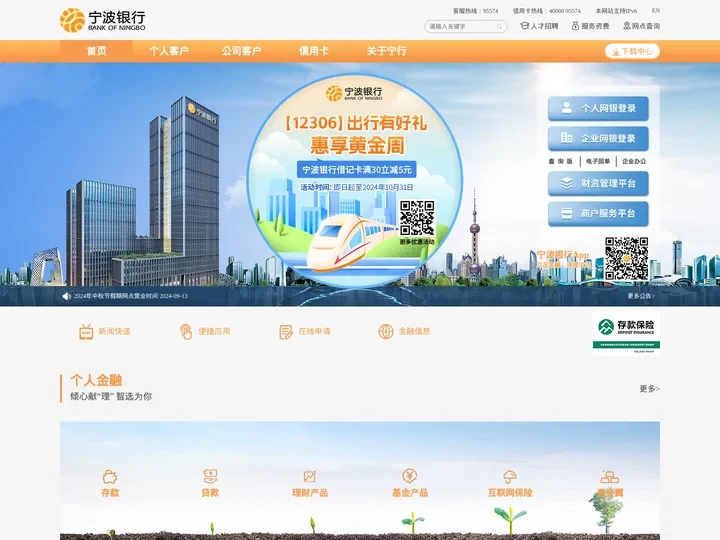720x540 pixels.
Task: Open the 存款保险 deposit insurance badge
Action: pyautogui.click(x=626, y=333)
